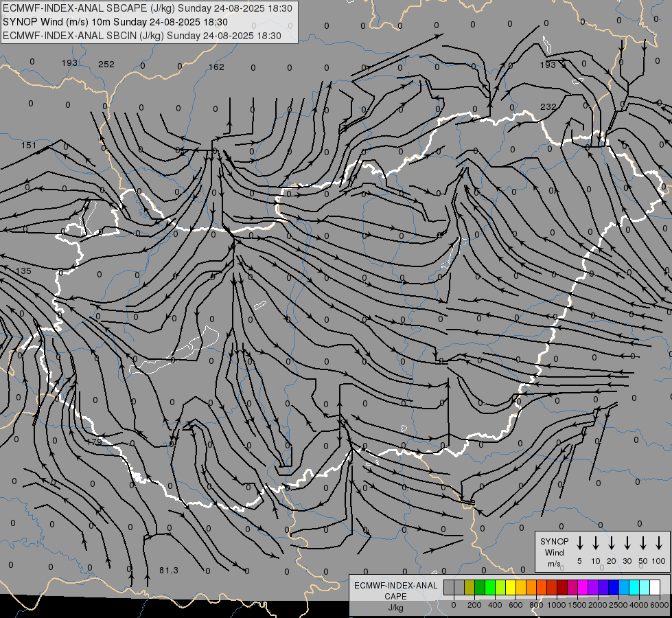Click the 151 CAPE value on map

pos(29,146)
